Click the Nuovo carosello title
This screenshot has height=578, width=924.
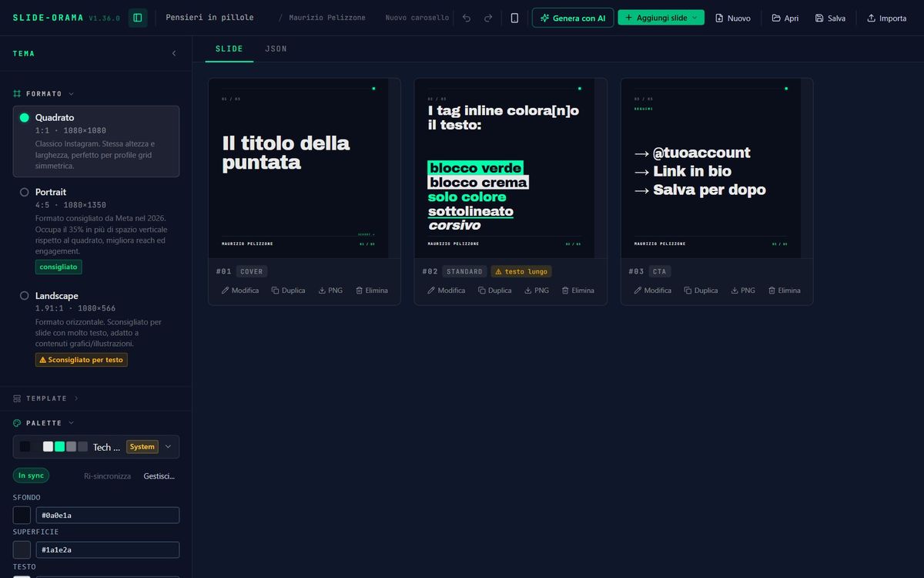tap(417, 18)
